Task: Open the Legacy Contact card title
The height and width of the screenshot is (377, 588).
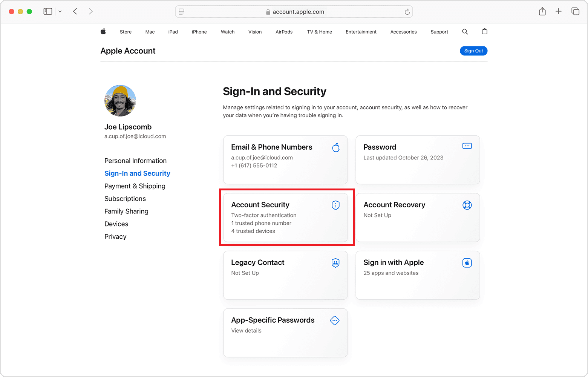Action: click(258, 262)
